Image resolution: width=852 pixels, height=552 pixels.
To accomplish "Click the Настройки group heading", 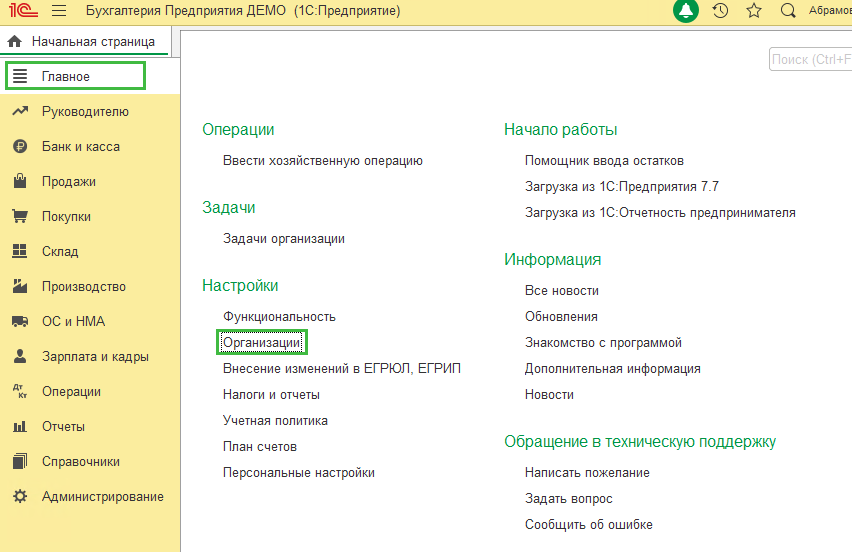I will click(x=240, y=285).
